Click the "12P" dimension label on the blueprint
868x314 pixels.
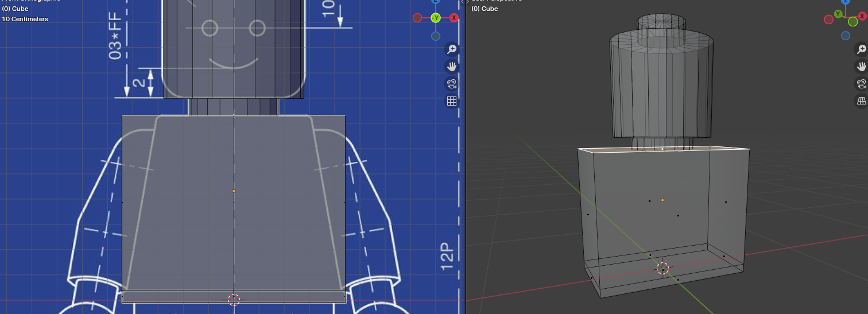pos(447,257)
